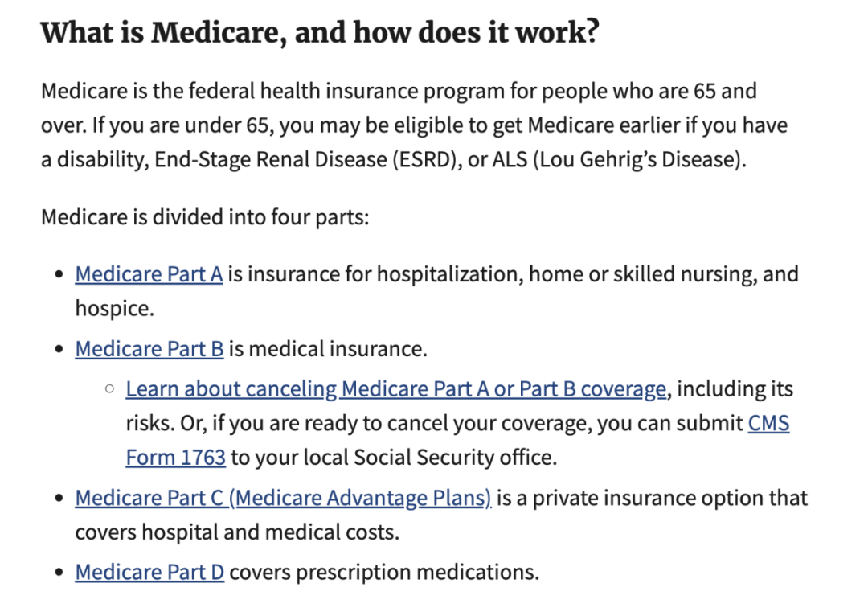Open the 'Learn about canceling Medicare' link
Viewport: 868px width, 608px height.
395,389
